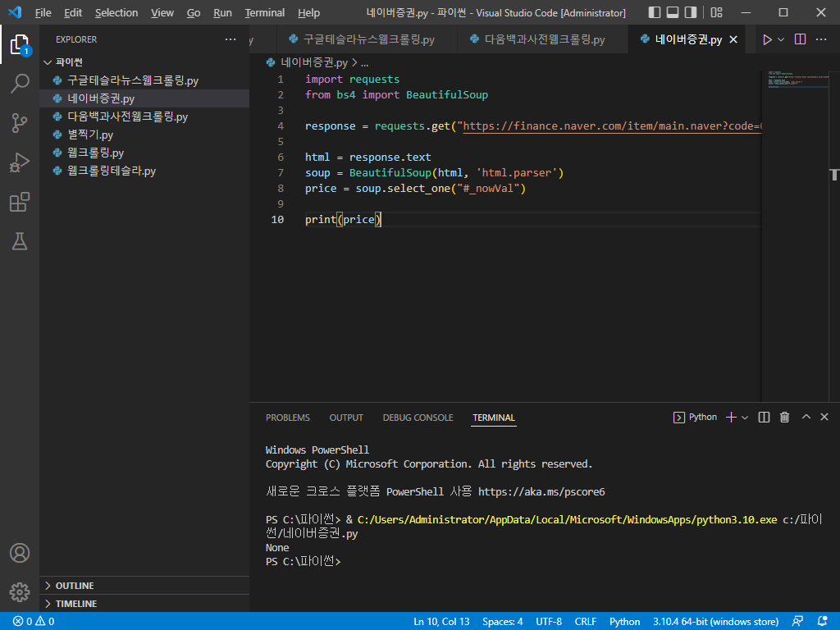Close the 네이버증권.py editor tab
The image size is (840, 630).
click(x=733, y=39)
